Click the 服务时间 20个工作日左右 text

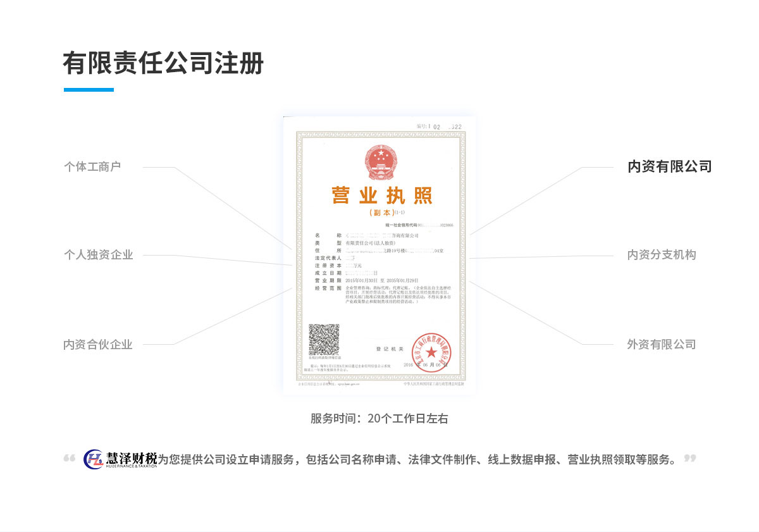click(x=379, y=419)
